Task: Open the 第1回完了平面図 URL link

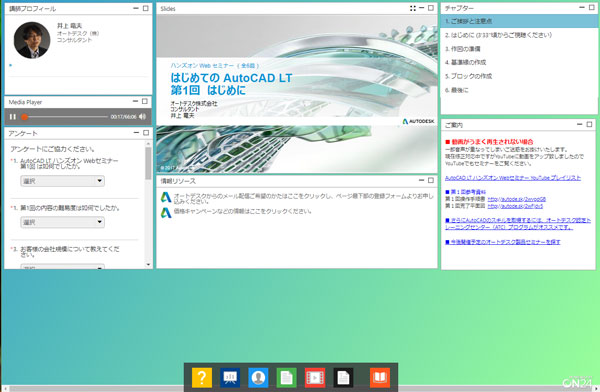Action: [515, 206]
